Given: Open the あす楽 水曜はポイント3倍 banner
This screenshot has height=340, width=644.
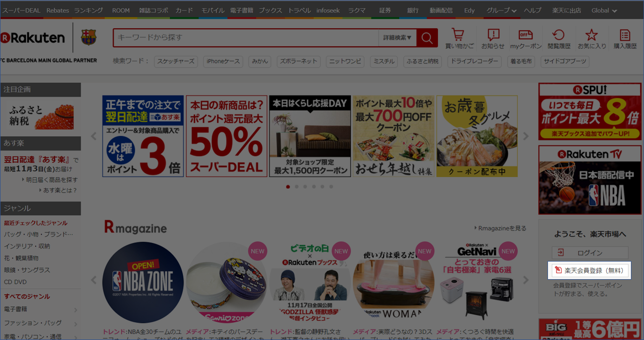Looking at the screenshot, I should point(143,136).
